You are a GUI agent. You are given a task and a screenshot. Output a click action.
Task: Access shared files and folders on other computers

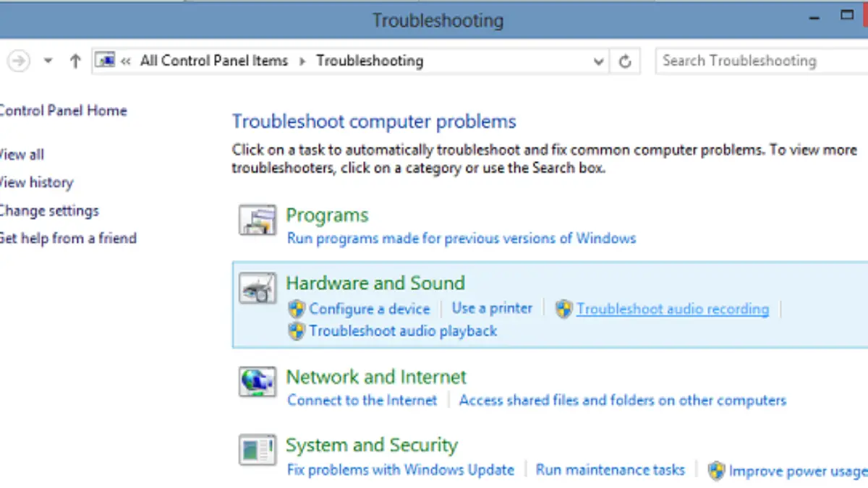click(x=623, y=400)
